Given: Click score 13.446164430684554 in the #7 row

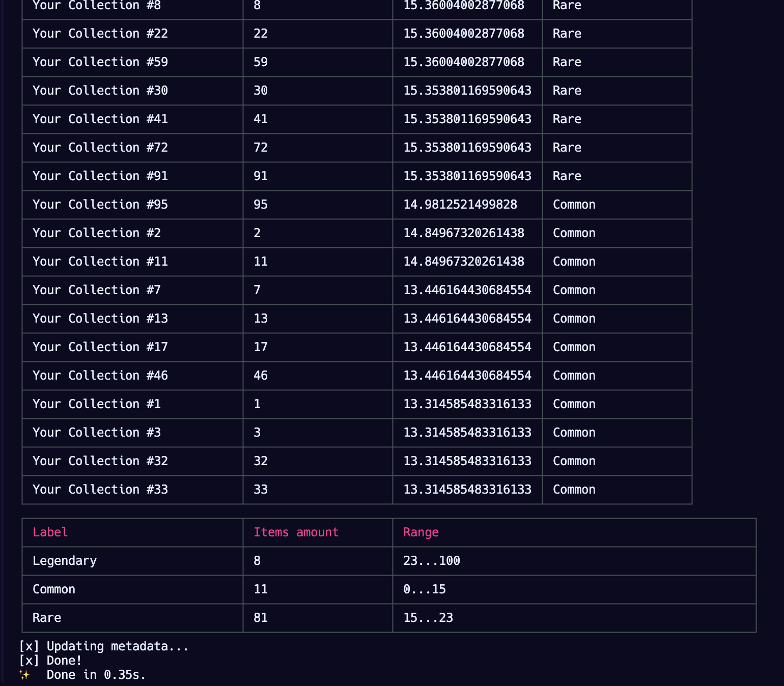Looking at the screenshot, I should click(x=467, y=290).
